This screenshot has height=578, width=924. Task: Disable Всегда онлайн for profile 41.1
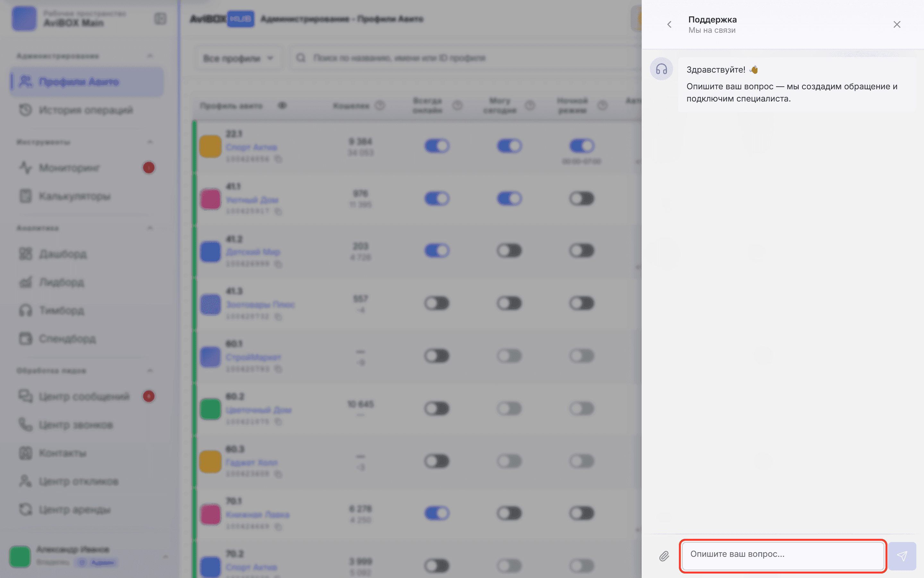(x=437, y=198)
